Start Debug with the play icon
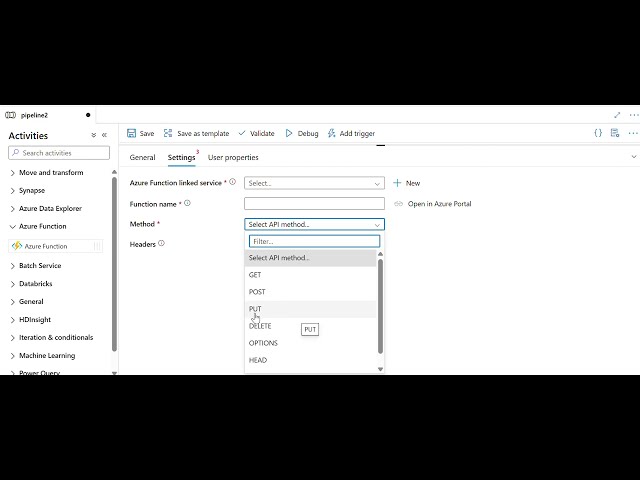Image resolution: width=640 pixels, height=480 pixels. pyautogui.click(x=289, y=133)
